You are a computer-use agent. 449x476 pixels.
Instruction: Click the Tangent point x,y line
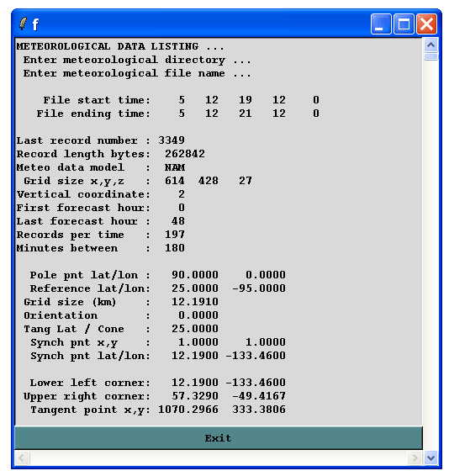click(x=158, y=410)
